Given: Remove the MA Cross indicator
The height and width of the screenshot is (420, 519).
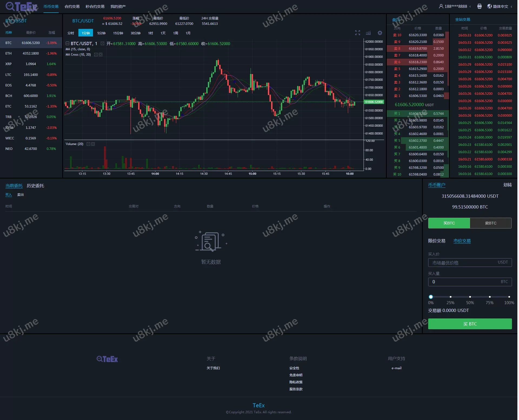Looking at the screenshot, I should [x=101, y=55].
